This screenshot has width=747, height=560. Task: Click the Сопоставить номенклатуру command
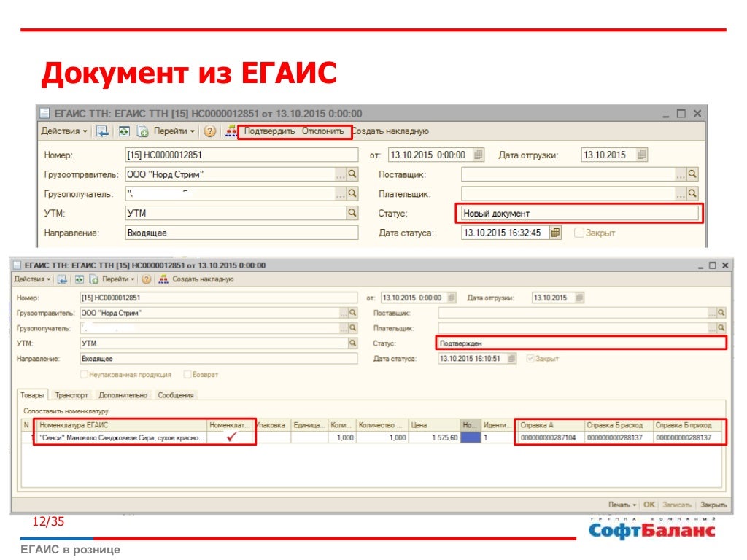pos(66,411)
